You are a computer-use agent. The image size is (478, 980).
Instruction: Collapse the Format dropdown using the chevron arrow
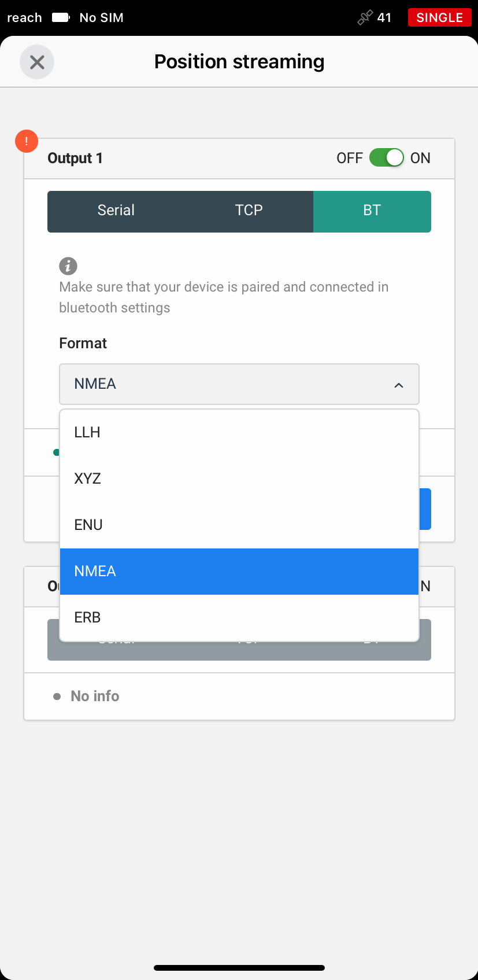coord(399,385)
